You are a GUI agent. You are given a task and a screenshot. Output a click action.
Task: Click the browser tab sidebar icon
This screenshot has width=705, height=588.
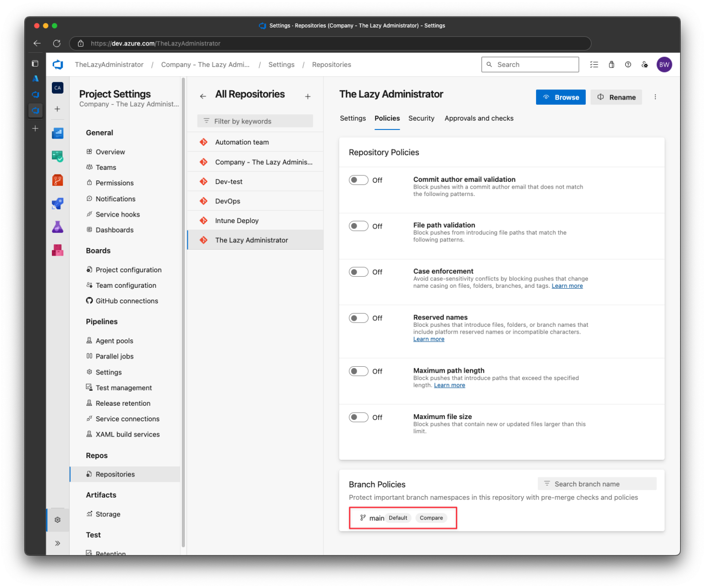(x=35, y=63)
